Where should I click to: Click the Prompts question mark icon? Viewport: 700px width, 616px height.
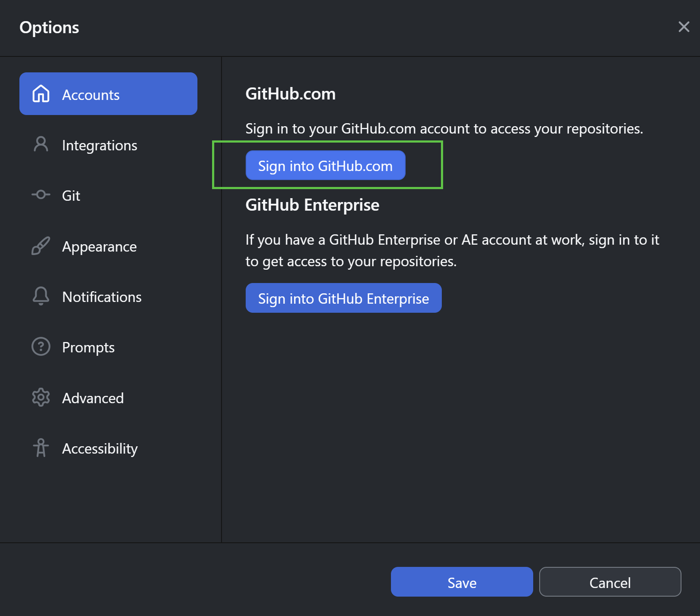[x=41, y=346]
